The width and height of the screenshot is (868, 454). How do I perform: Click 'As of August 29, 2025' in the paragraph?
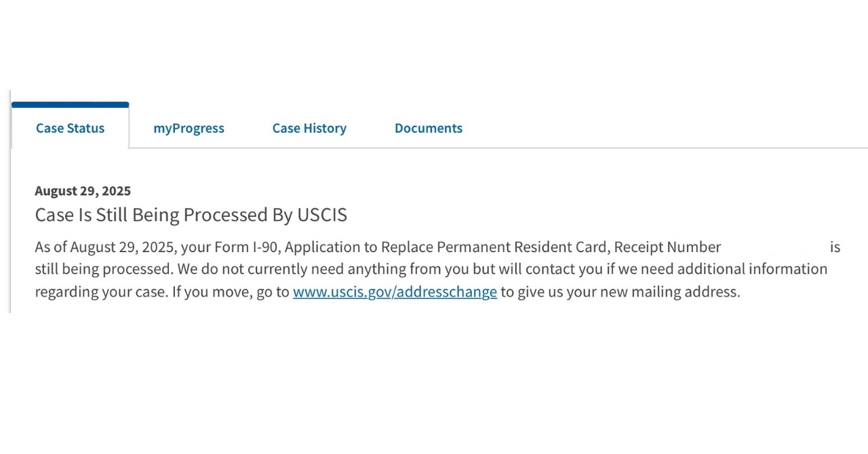[x=105, y=247]
